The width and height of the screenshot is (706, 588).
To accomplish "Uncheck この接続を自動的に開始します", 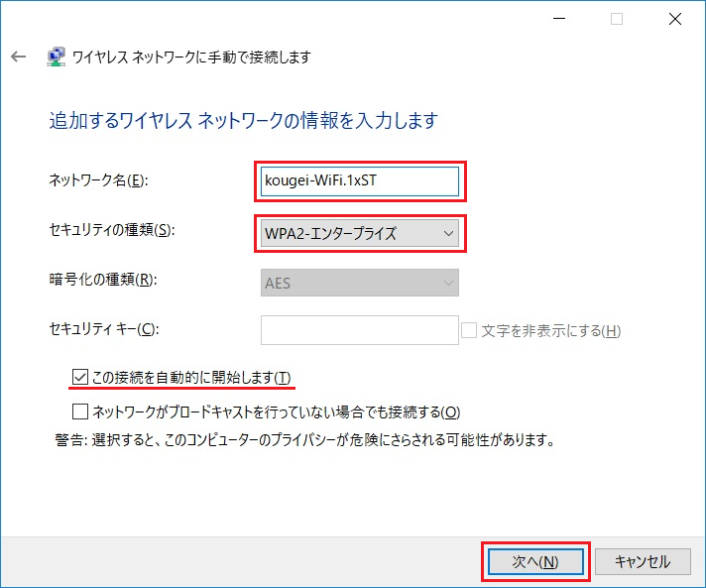I will pyautogui.click(x=79, y=377).
